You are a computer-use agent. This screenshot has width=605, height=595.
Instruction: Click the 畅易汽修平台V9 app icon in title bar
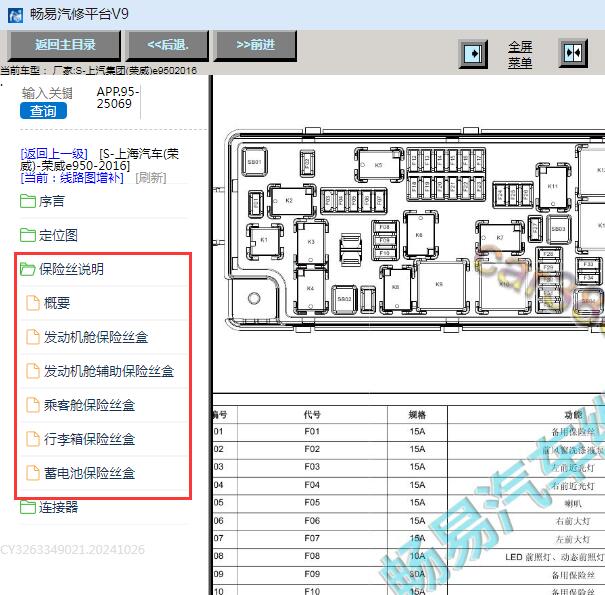point(15,15)
